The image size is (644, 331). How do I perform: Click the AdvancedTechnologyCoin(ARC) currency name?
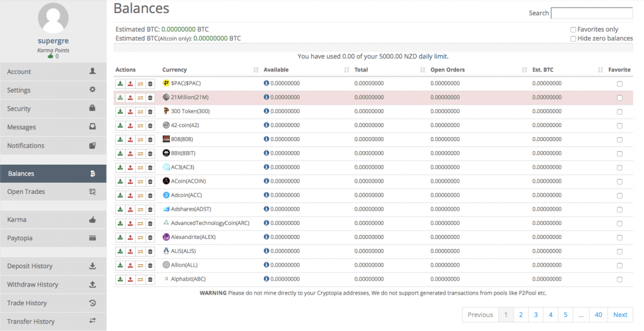click(x=210, y=223)
